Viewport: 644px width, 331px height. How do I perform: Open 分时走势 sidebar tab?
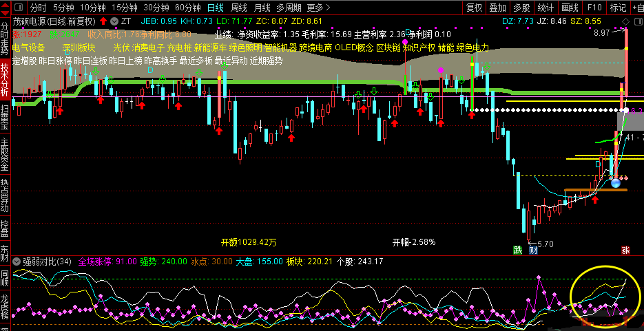click(5, 38)
